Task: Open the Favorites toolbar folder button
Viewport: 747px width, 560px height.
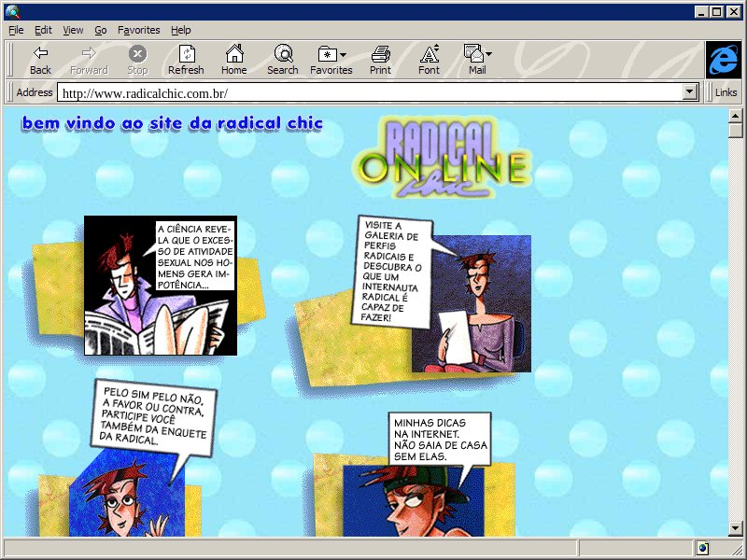Action: click(x=328, y=54)
